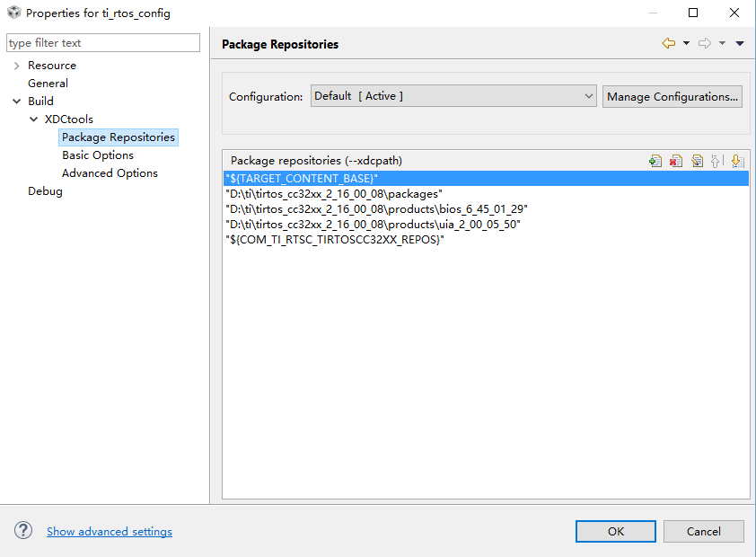Click the Edit repository icon
756x557 pixels.
pos(697,161)
